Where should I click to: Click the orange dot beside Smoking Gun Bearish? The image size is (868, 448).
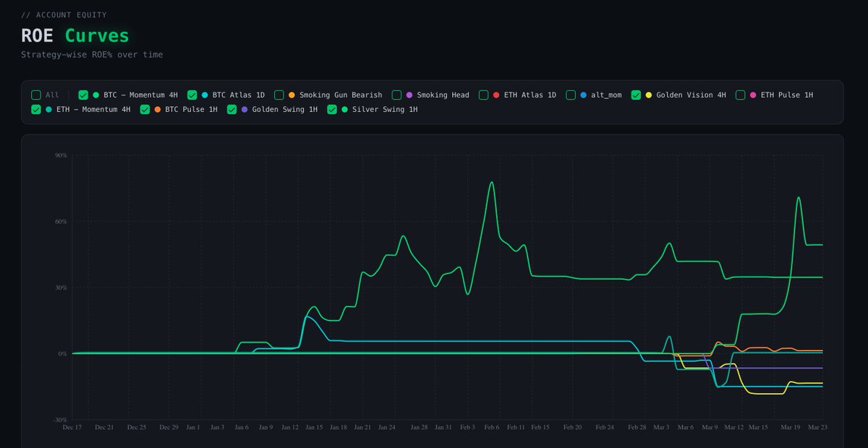pyautogui.click(x=292, y=95)
